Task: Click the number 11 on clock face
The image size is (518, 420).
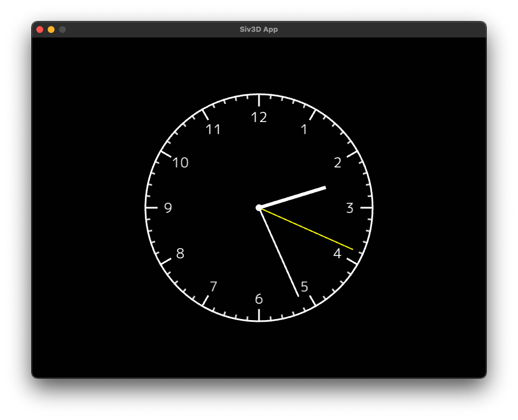Action: coord(213,129)
